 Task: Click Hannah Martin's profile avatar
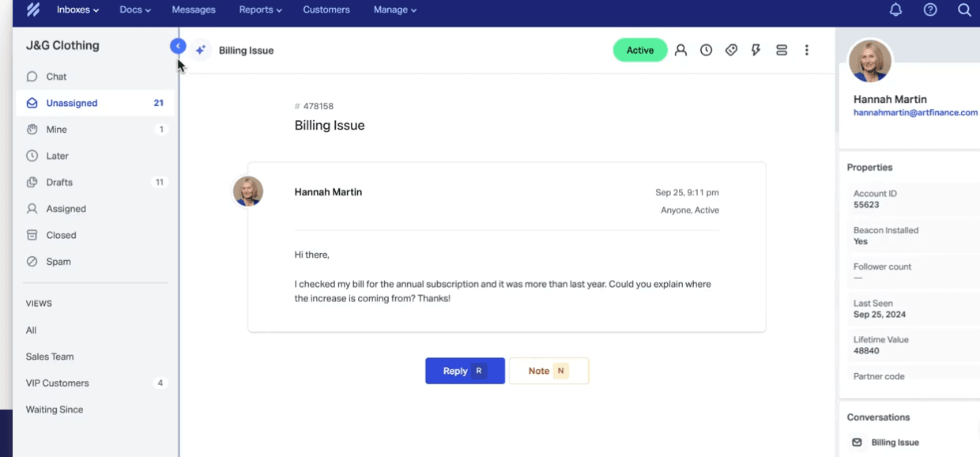point(870,61)
